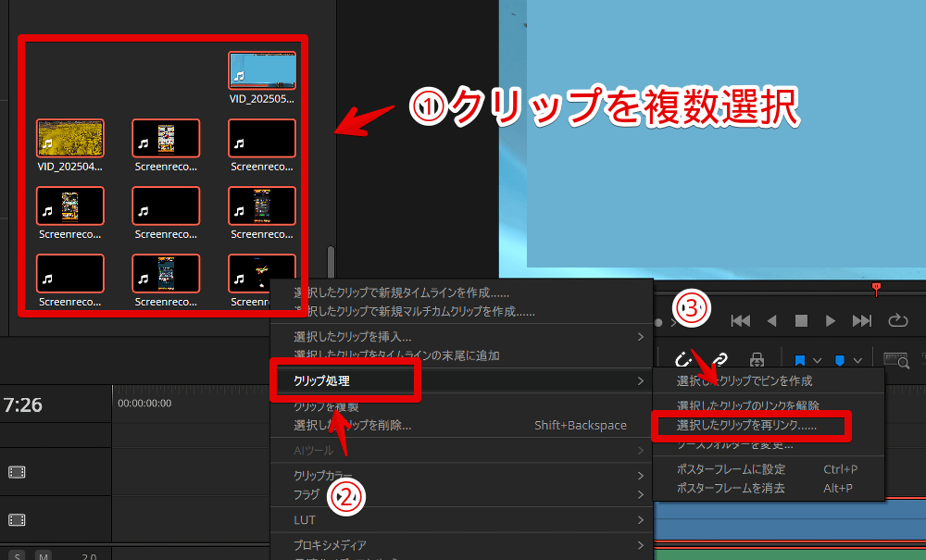The width and height of the screenshot is (926, 560).
Task: Click 選択したクリップを削除 in context menu
Action: coord(352,426)
